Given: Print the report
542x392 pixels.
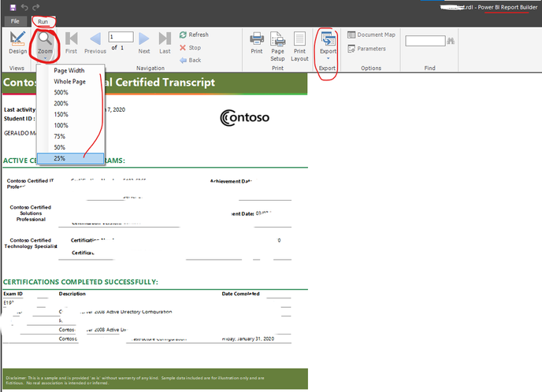Looking at the screenshot, I should 257,43.
